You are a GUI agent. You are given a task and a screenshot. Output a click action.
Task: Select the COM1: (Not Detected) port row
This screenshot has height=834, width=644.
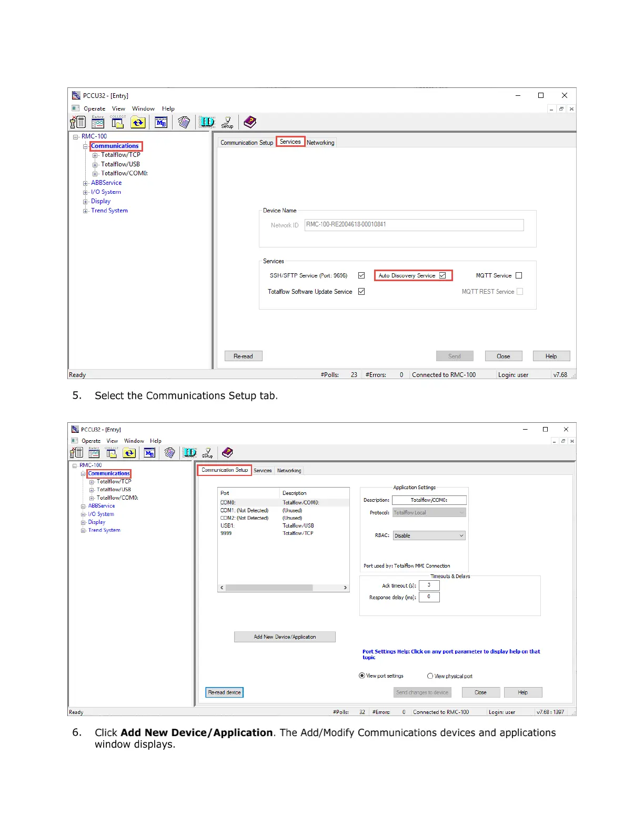284,510
